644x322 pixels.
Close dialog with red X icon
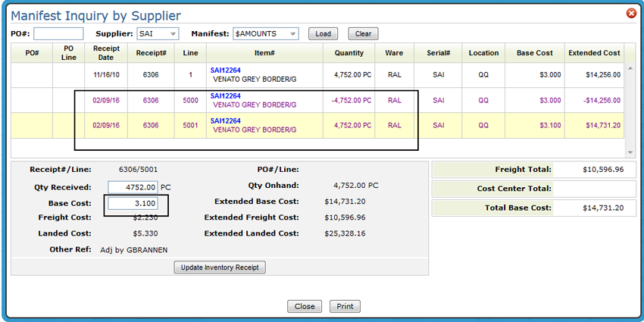(x=631, y=14)
